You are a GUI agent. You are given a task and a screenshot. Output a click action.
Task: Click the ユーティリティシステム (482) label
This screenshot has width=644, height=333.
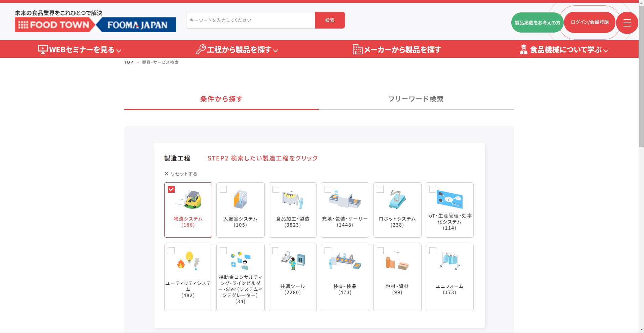[x=188, y=289]
